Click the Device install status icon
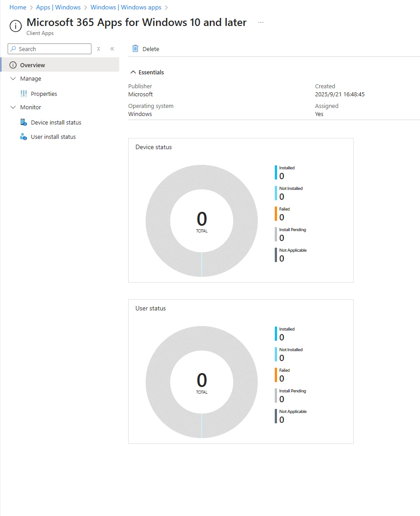 (24, 122)
